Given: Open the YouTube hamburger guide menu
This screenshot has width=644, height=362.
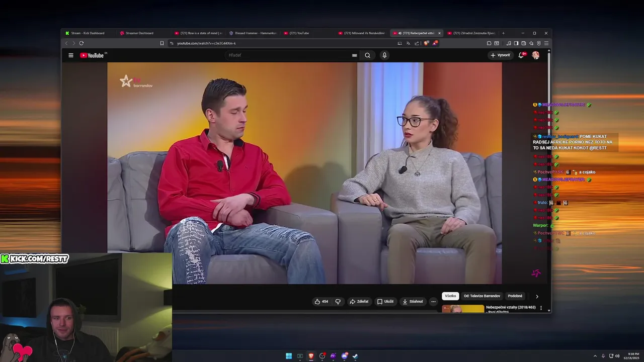Looking at the screenshot, I should (71, 55).
